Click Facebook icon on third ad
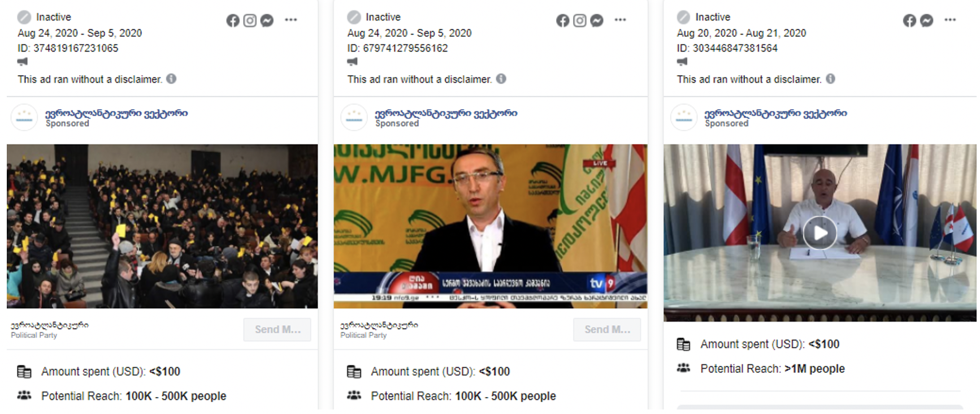 tap(909, 21)
